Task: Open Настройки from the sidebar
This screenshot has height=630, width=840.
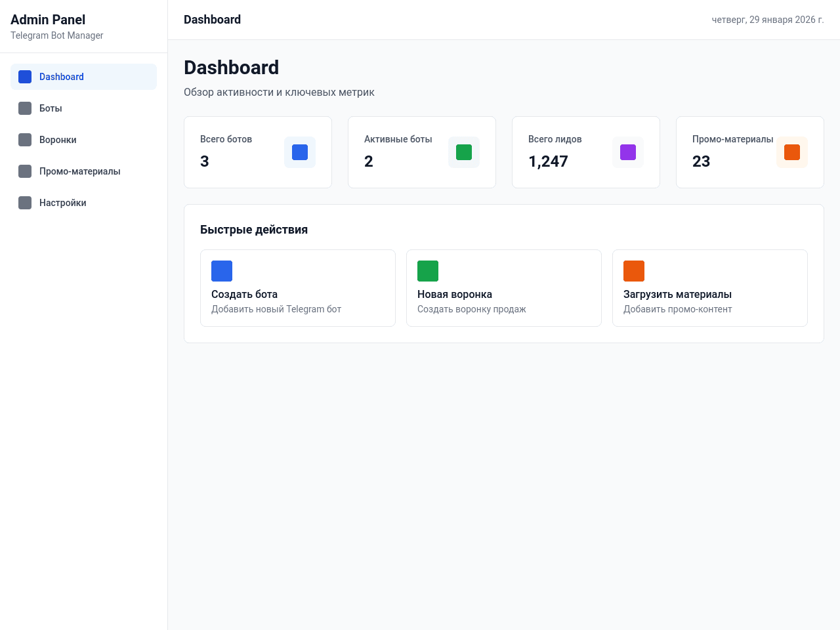Action: (83, 203)
